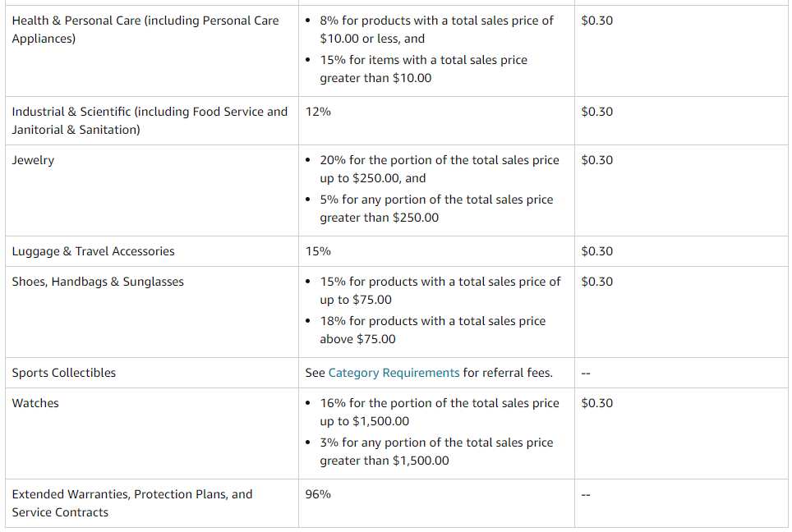Click the Category Requirements link

point(394,373)
